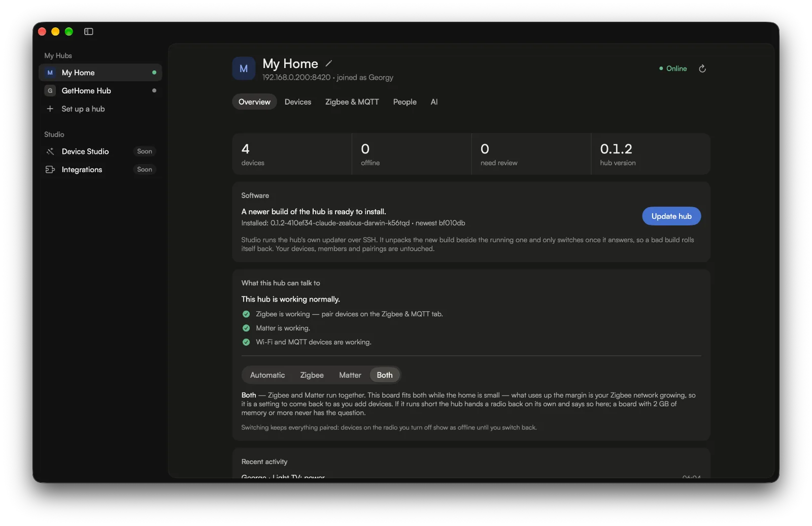Open the Devices tab

click(x=298, y=102)
